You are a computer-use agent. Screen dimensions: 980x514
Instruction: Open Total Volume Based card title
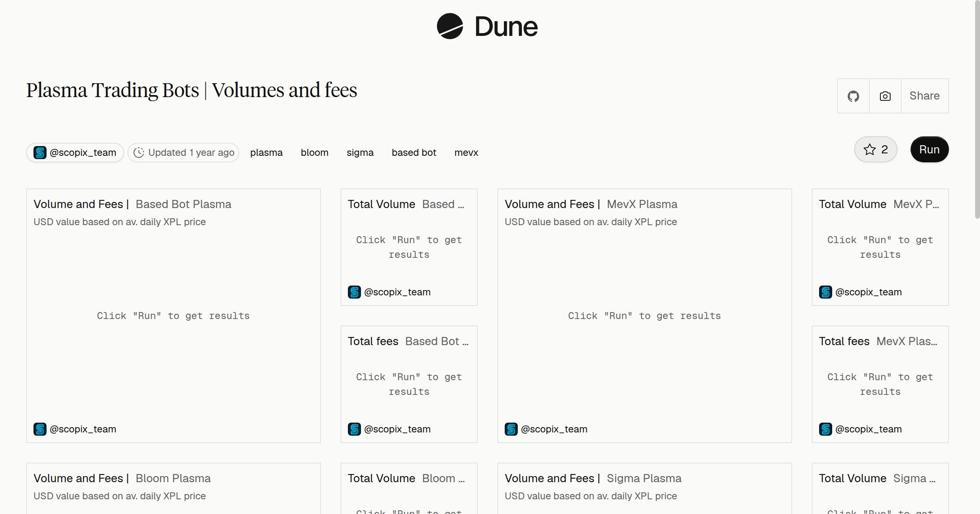tap(406, 204)
